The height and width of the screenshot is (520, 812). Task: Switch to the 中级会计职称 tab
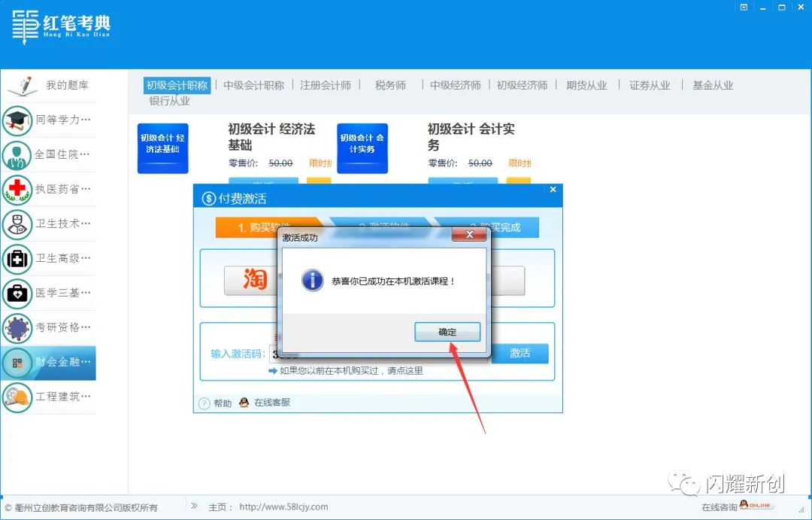[x=254, y=85]
